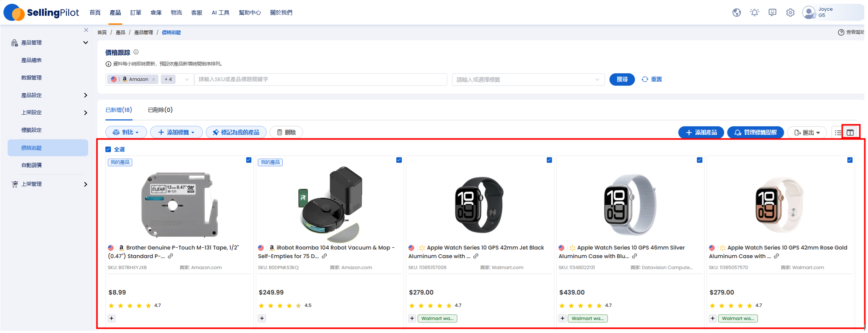The width and height of the screenshot is (868, 333).
Task: Uncheck the Apple Watch Rose Gold checkbox
Action: [850, 160]
